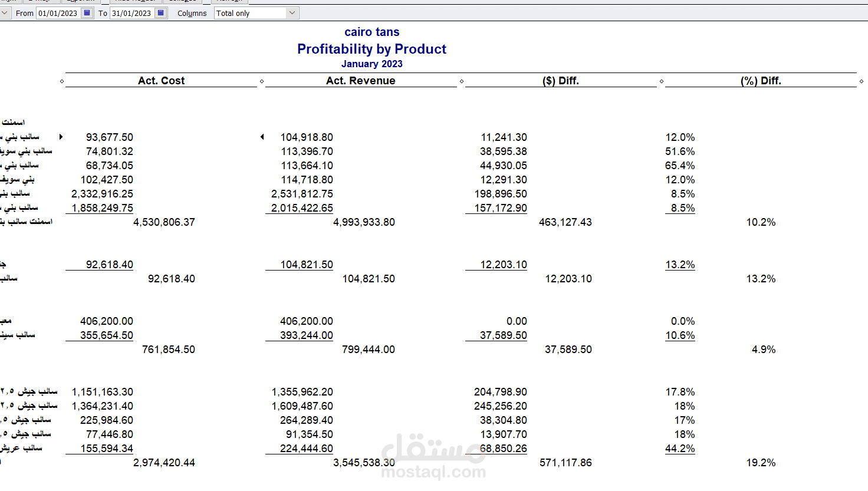The width and height of the screenshot is (868, 491).
Task: Select the percentage 65.4%
Action: click(x=680, y=166)
